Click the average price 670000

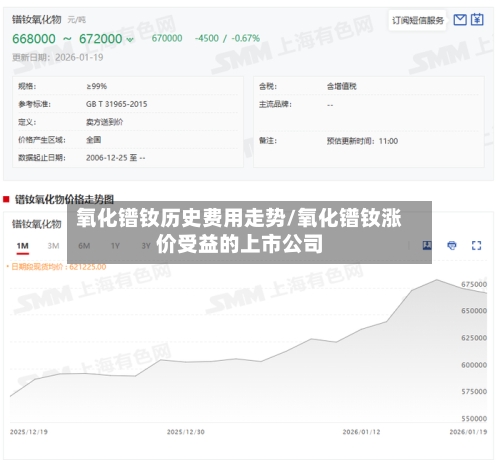coord(167,38)
